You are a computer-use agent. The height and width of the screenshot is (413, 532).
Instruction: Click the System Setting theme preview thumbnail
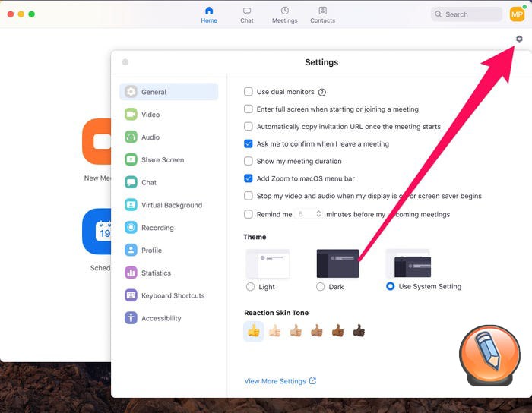coord(408,263)
